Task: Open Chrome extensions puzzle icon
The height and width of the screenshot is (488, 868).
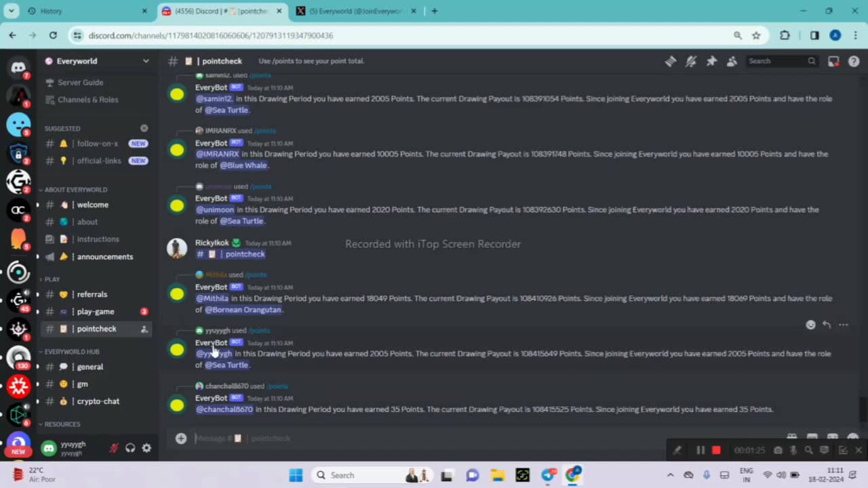Action: click(x=785, y=35)
